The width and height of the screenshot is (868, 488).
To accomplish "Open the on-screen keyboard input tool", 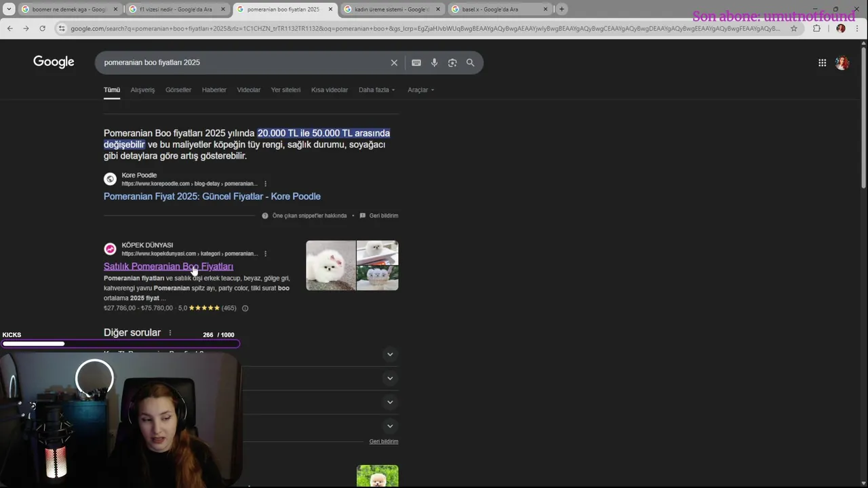I will [416, 62].
